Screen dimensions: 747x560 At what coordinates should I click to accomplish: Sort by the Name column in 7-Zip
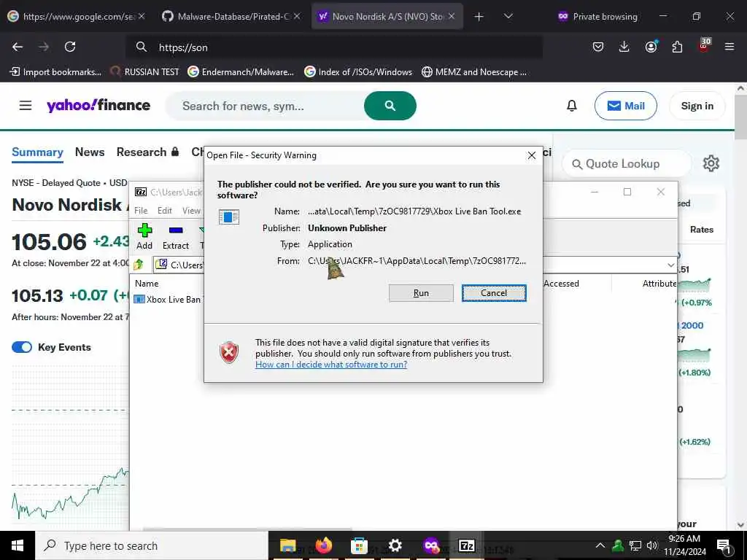[x=147, y=284]
